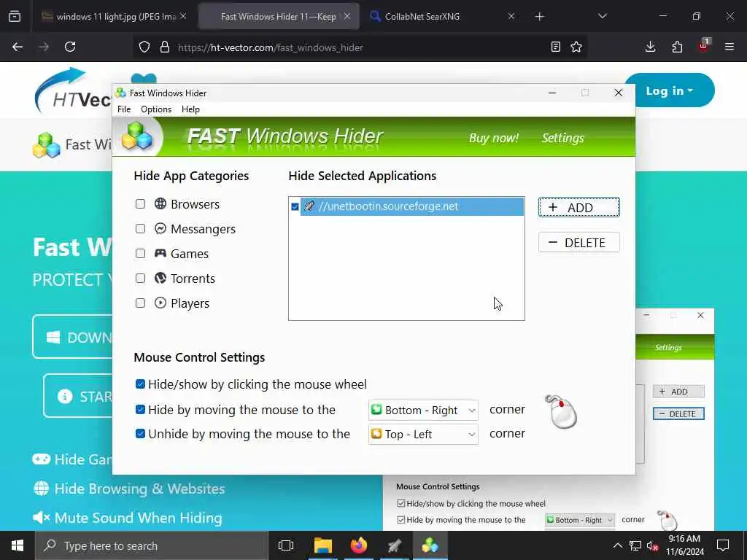Viewport: 747px width, 560px height.
Task: Switch to the windows 11 light.jpg browser tab
Action: point(115,16)
